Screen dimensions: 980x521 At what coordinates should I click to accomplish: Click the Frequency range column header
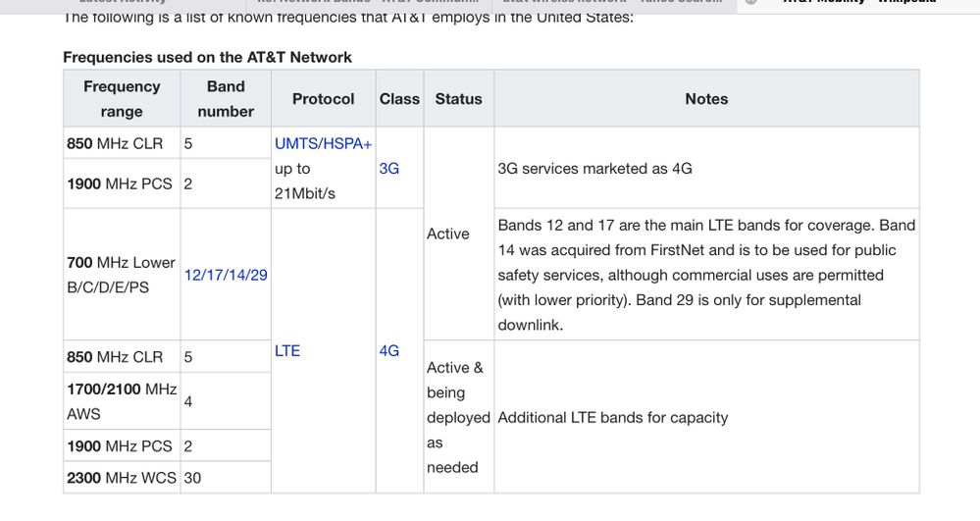coord(122,99)
